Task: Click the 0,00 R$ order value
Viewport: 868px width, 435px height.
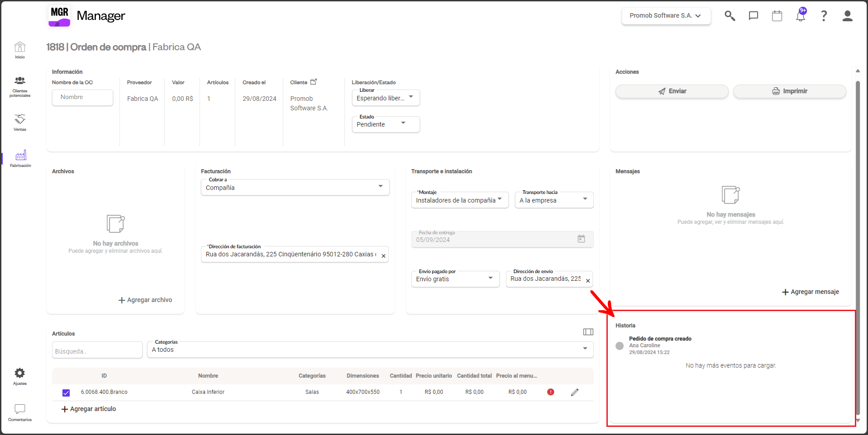Action: pyautogui.click(x=182, y=99)
